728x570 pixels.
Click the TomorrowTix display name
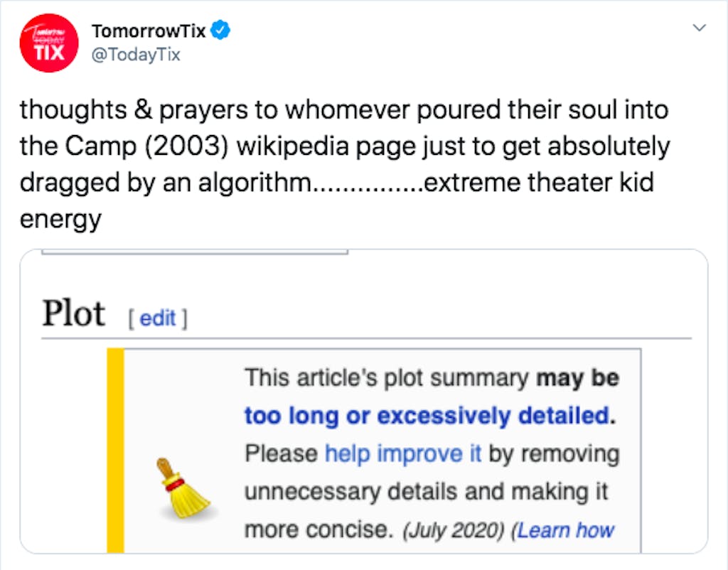click(151, 31)
